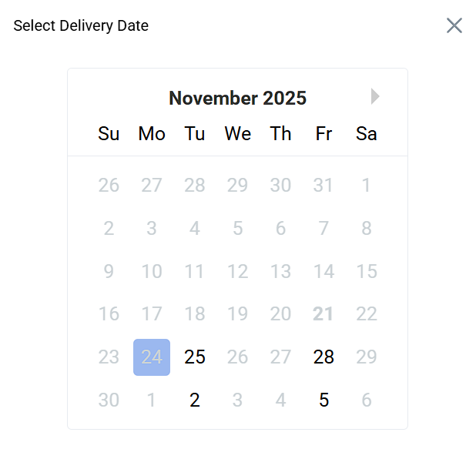Click the Tu weekday column header
Image resolution: width=476 pixels, height=449 pixels.
[x=195, y=134]
